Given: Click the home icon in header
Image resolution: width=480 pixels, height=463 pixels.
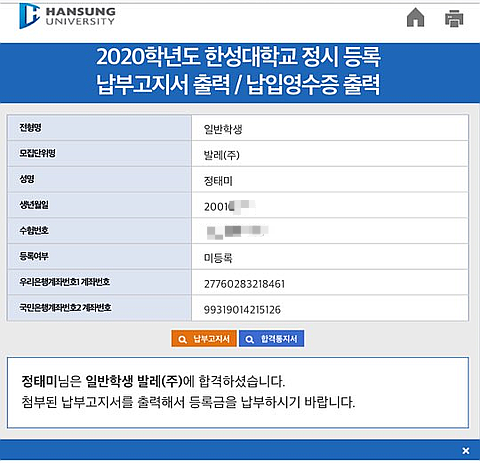Looking at the screenshot, I should coord(415,17).
